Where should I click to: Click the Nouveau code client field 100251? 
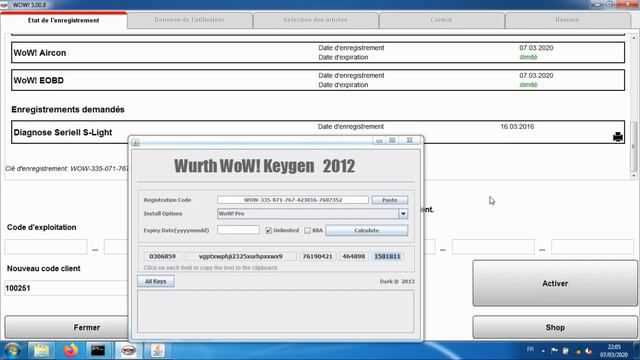pos(67,288)
